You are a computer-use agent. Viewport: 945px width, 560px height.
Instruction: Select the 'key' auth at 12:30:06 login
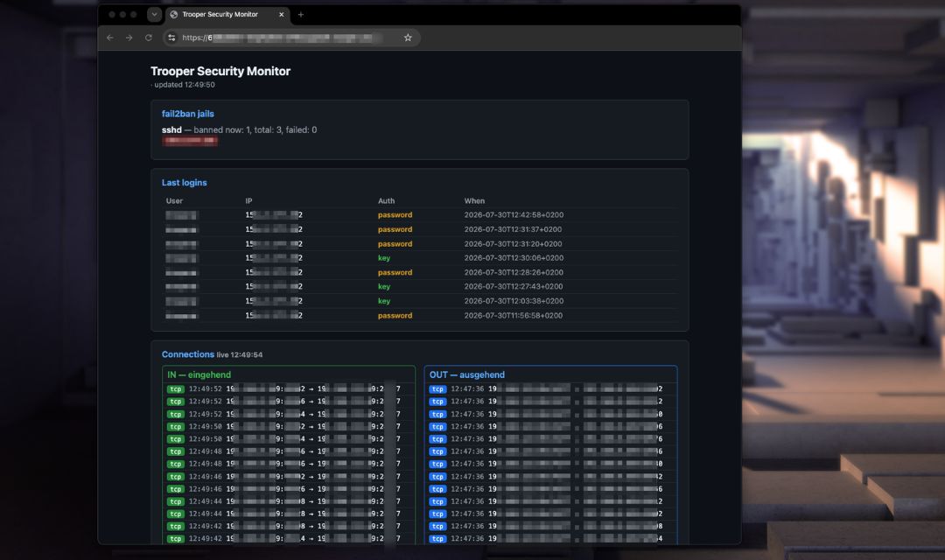pyautogui.click(x=384, y=258)
